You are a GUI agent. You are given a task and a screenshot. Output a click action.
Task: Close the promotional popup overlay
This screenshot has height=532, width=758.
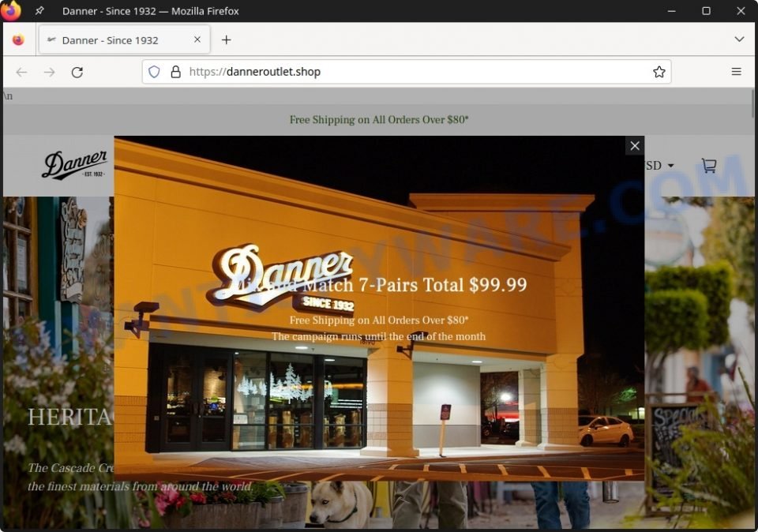(x=634, y=145)
